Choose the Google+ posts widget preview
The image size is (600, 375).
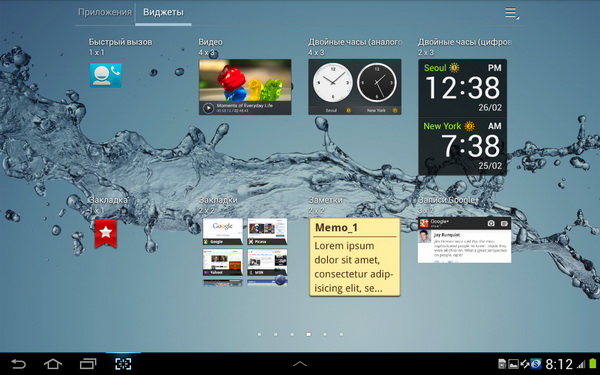pyautogui.click(x=465, y=240)
